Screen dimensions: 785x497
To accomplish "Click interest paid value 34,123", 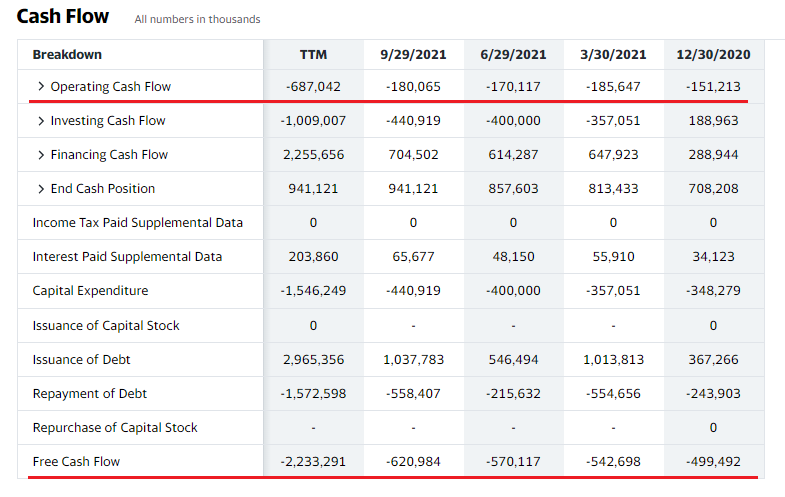I will coord(713,257).
